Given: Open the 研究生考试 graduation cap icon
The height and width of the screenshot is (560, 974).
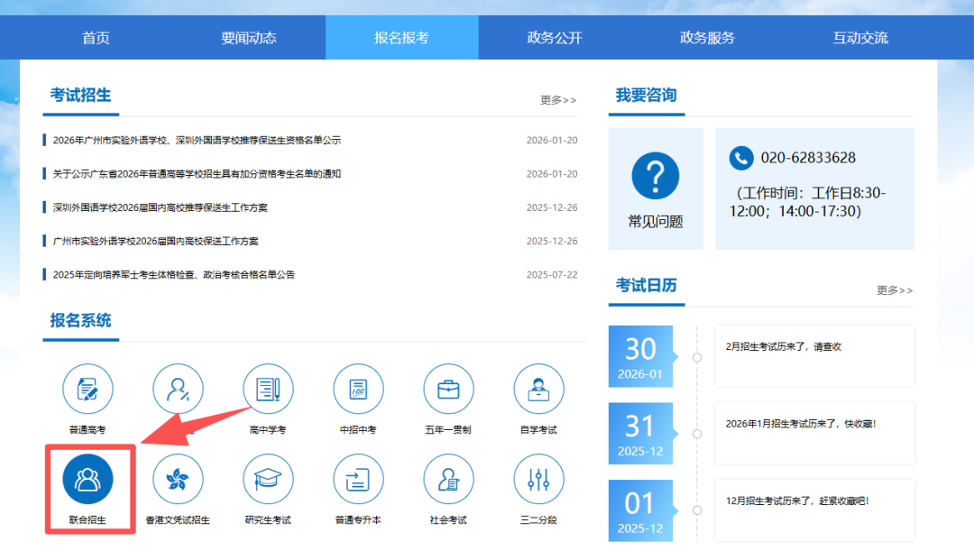Looking at the screenshot, I should pos(268,480).
